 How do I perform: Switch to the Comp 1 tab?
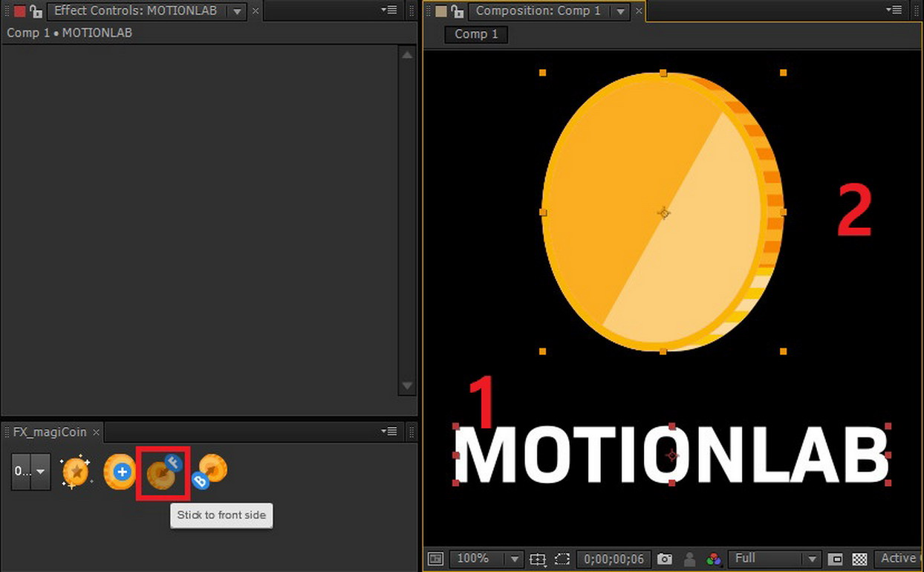[475, 34]
